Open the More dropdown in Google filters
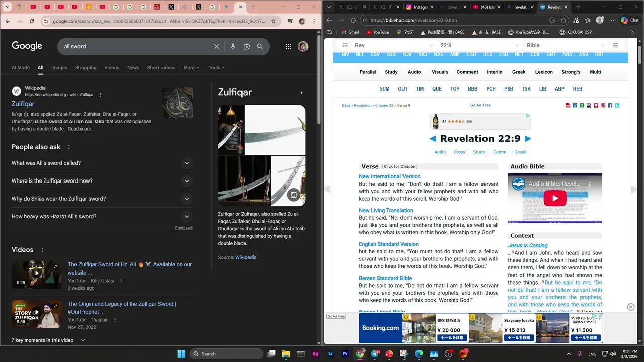The image size is (644, 362). pyautogui.click(x=191, y=68)
